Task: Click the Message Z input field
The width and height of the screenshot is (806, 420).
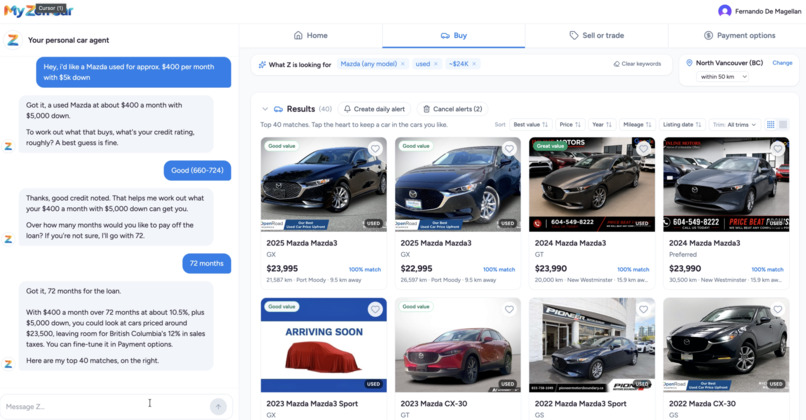Action: pos(105,407)
